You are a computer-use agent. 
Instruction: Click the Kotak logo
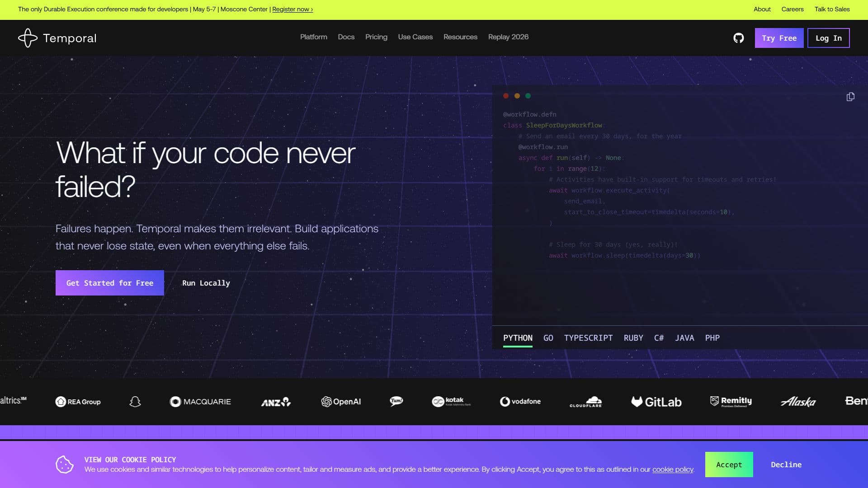(451, 401)
